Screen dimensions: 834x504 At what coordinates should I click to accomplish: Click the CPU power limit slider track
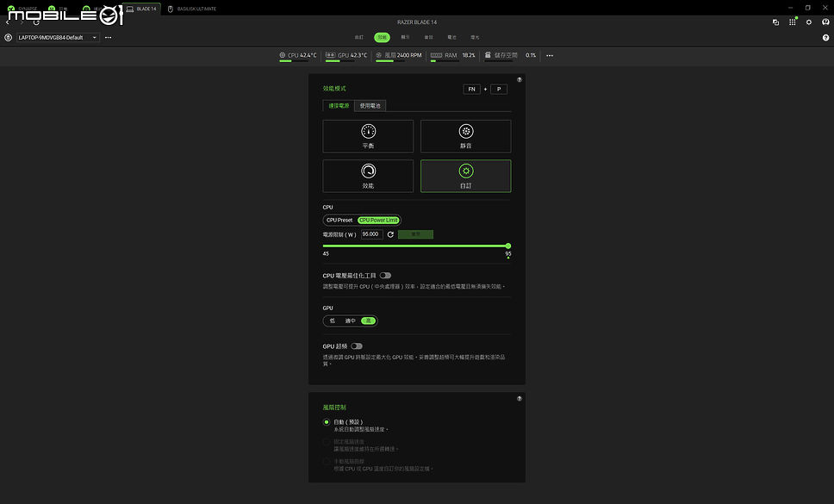[415, 246]
